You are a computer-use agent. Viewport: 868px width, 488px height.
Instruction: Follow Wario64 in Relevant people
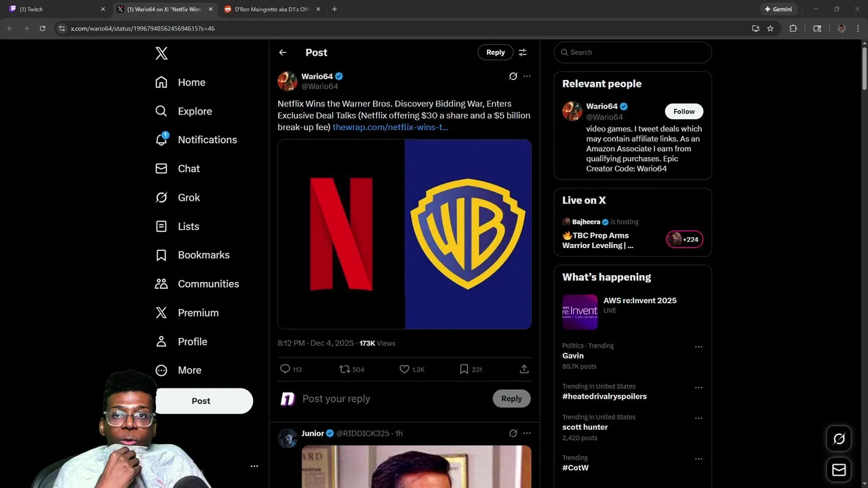pos(684,111)
